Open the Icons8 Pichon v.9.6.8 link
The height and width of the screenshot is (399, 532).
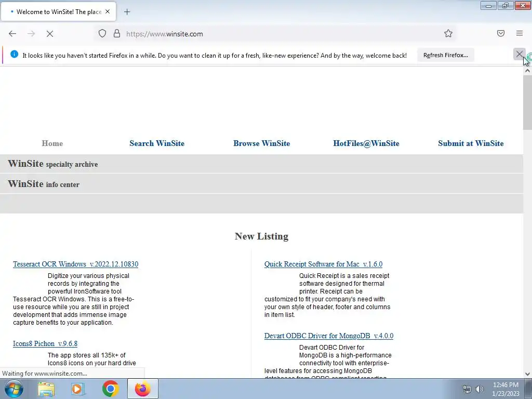[45, 343]
